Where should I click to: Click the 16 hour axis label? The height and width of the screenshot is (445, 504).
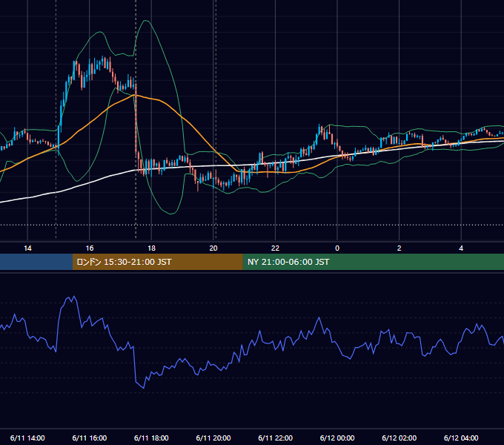coord(90,248)
